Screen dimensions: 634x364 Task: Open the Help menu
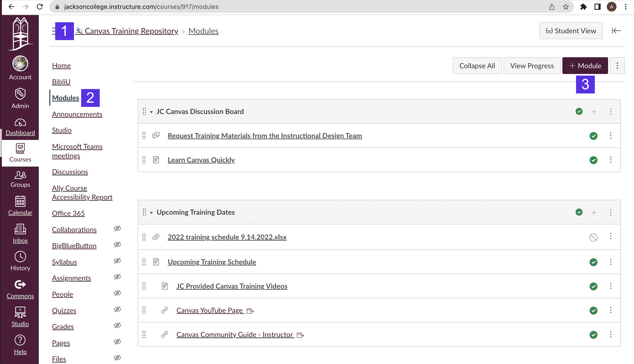coord(20,345)
